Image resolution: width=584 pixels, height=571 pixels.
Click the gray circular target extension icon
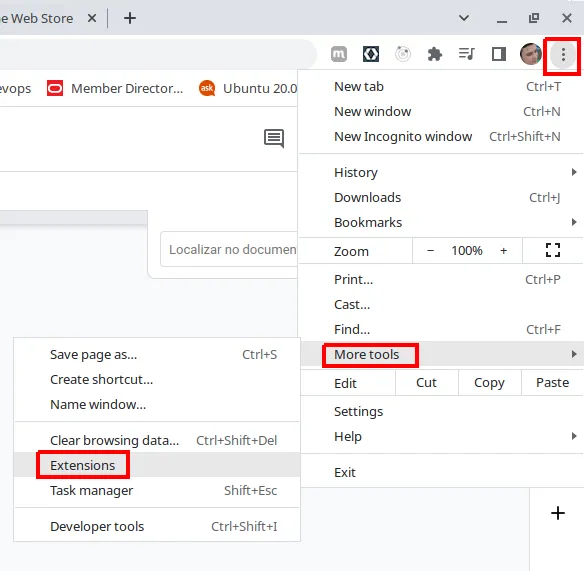pyautogui.click(x=403, y=54)
